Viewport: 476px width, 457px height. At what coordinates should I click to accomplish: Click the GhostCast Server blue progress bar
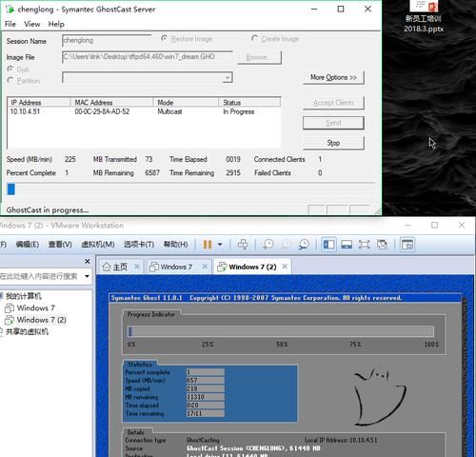point(191,189)
